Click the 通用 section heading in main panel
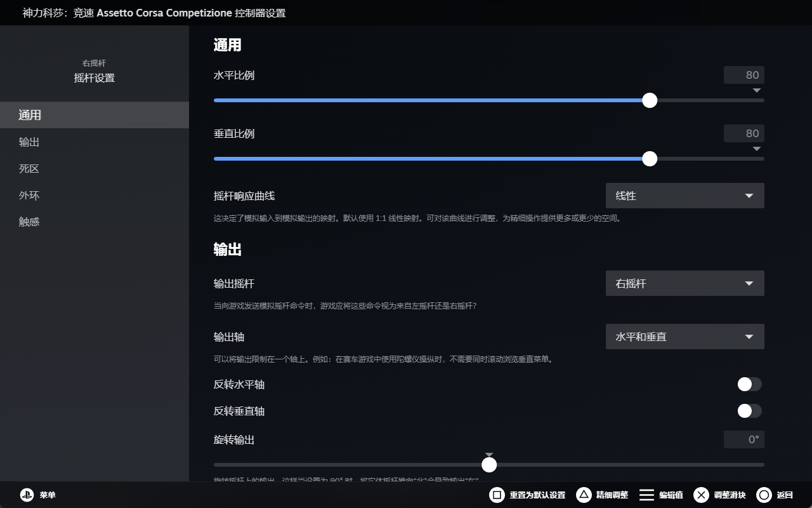Screen dimensions: 812x508 coord(228,45)
